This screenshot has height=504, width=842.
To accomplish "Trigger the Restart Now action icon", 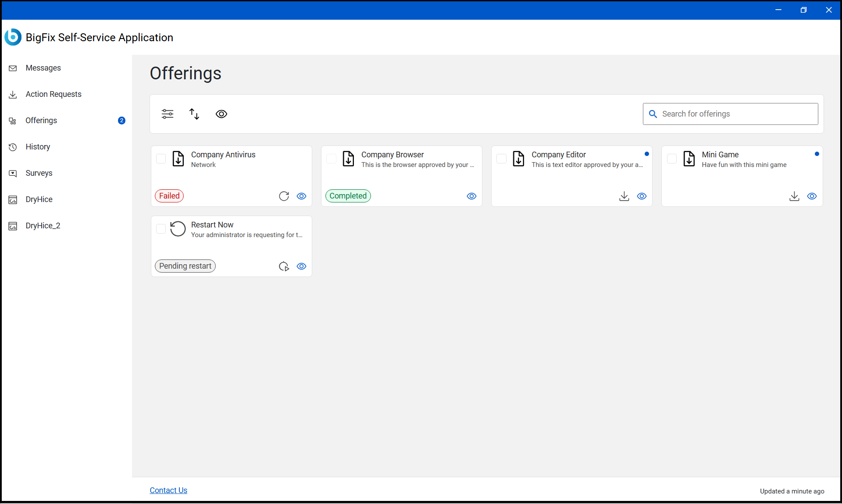I will (x=284, y=266).
